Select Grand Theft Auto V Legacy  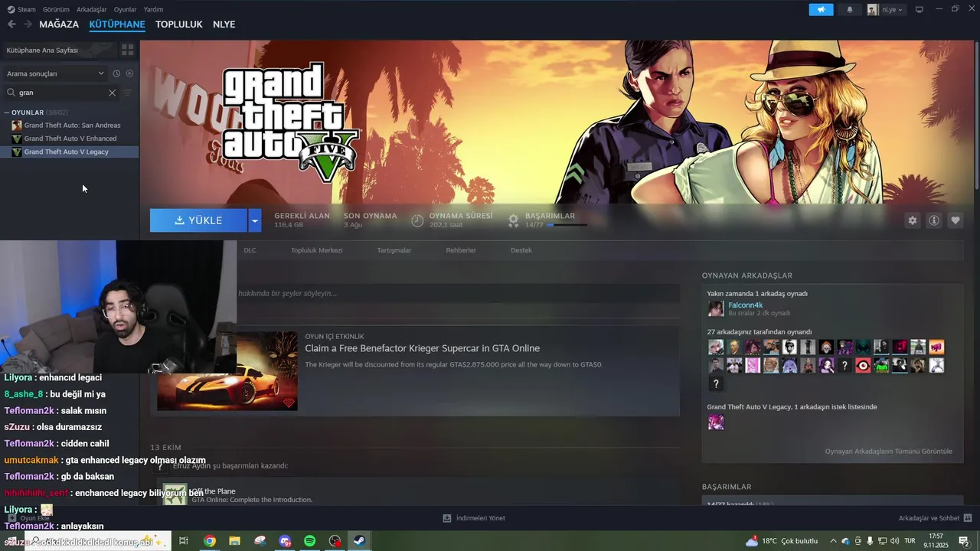pos(70,152)
